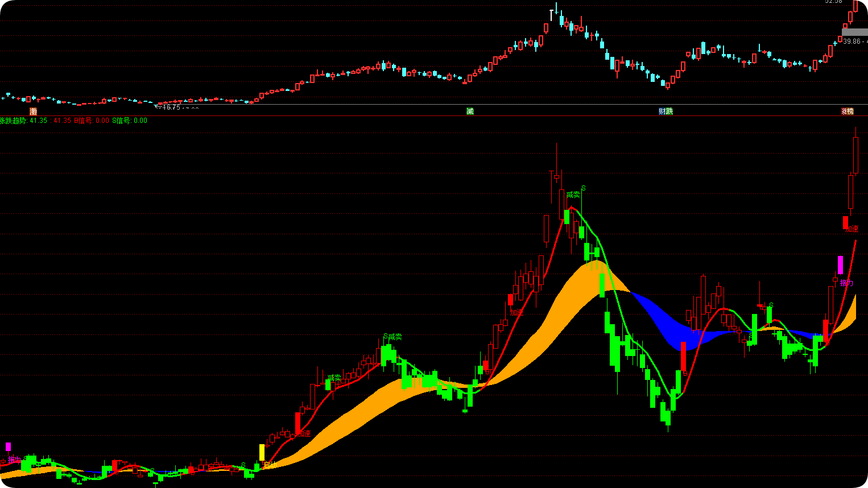Click the 启动 signal label
868x488 pixels.
[270, 465]
